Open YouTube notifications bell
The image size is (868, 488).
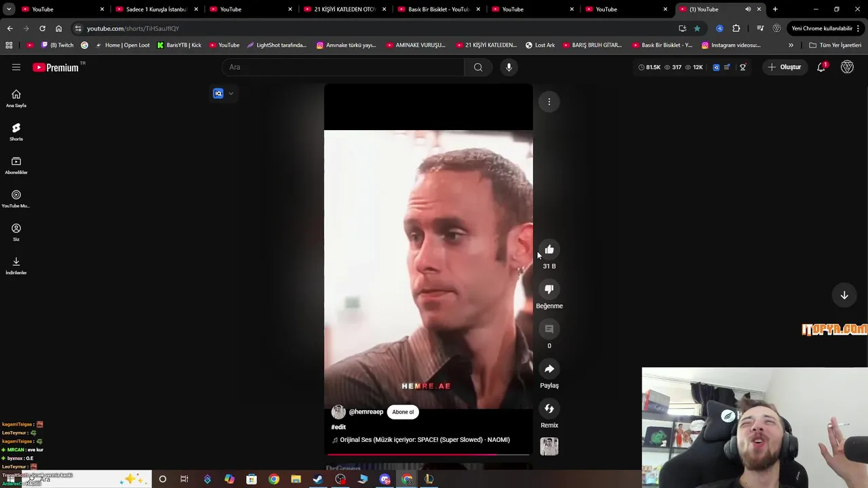pyautogui.click(x=821, y=67)
